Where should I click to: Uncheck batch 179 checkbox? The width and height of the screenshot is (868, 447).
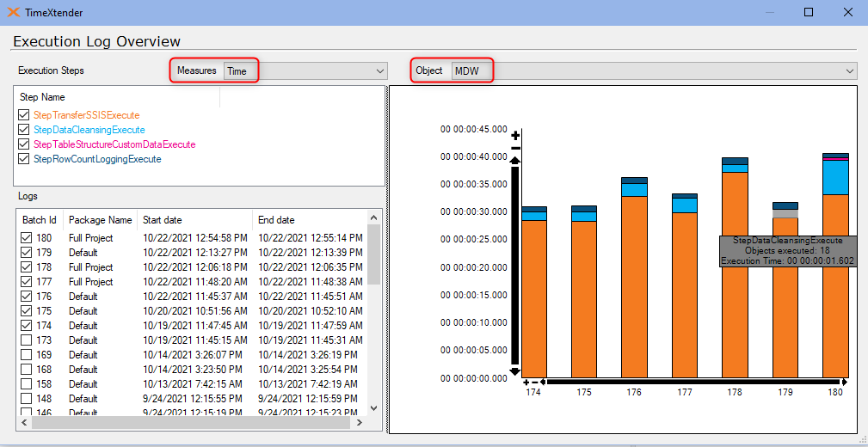click(x=26, y=252)
